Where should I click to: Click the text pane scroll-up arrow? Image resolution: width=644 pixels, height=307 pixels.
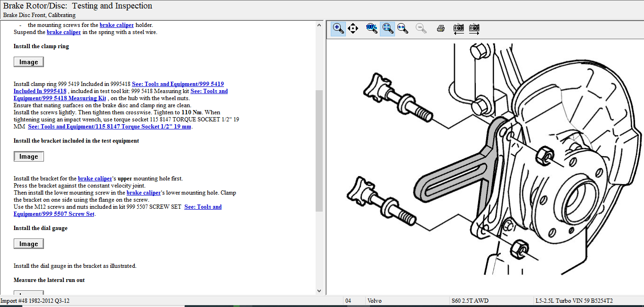(319, 25)
